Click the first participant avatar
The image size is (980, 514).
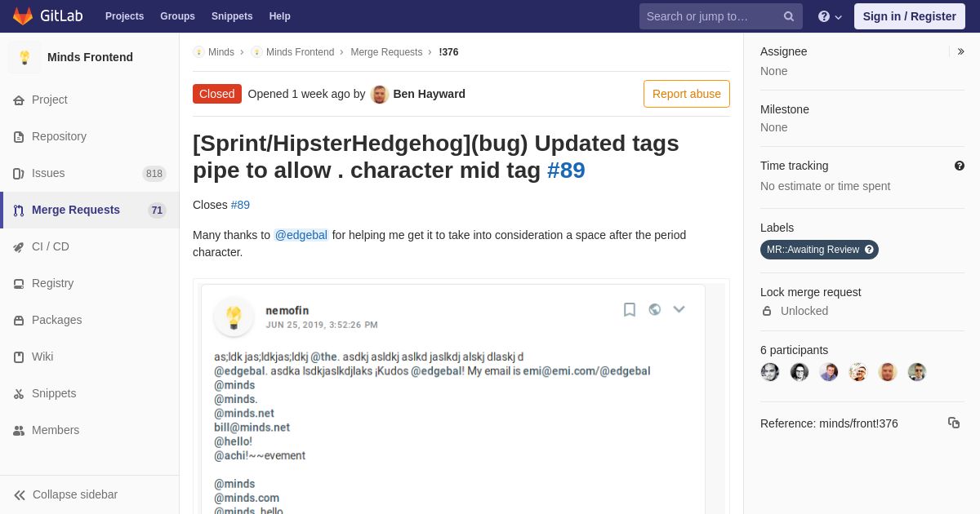coord(770,372)
